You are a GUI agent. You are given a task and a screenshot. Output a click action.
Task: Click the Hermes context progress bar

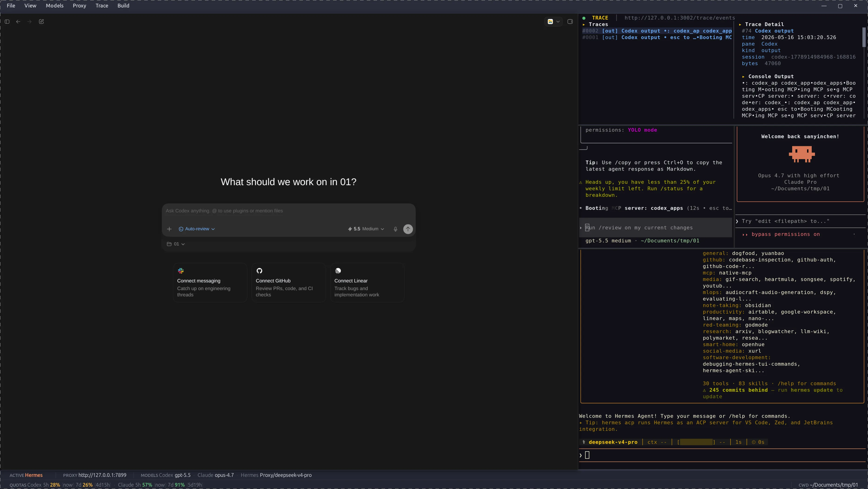coord(696,442)
